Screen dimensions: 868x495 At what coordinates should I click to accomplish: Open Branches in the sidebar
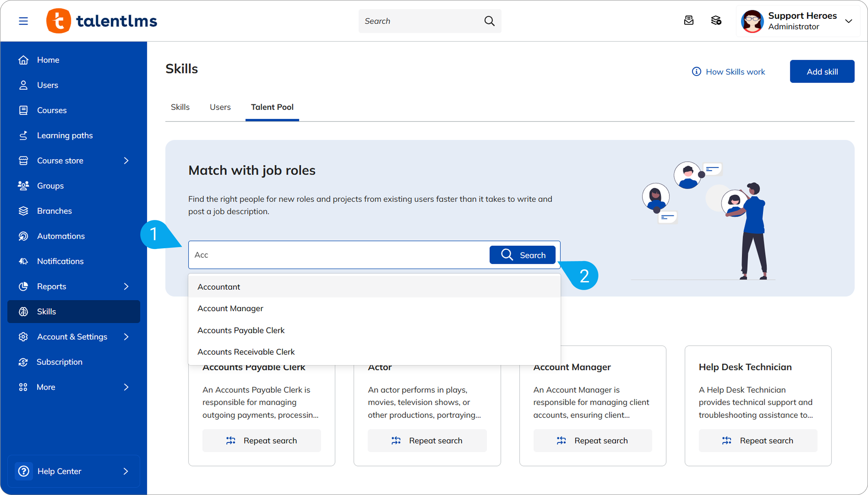(54, 211)
